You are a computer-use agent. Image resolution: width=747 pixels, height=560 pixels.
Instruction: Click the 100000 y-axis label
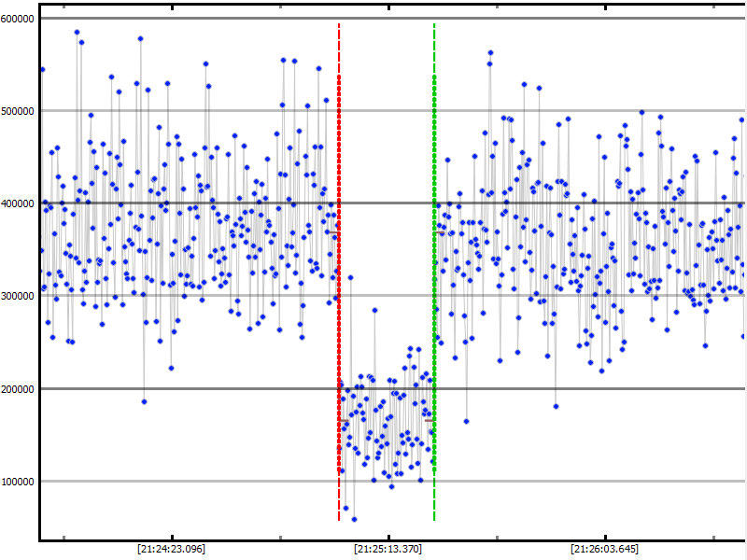[x=19, y=482]
